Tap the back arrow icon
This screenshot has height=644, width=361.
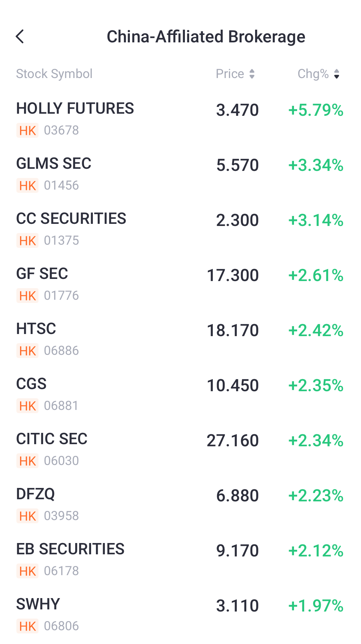coord(20,36)
